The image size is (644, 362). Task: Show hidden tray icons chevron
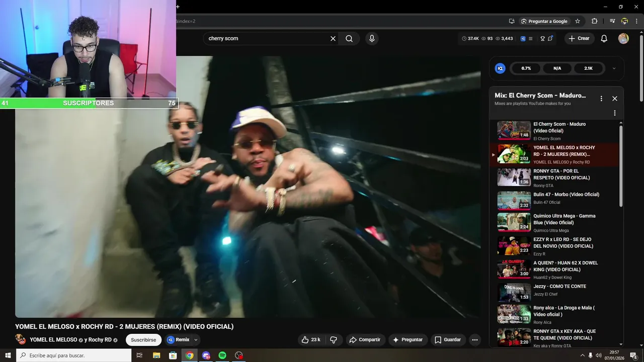point(583,355)
